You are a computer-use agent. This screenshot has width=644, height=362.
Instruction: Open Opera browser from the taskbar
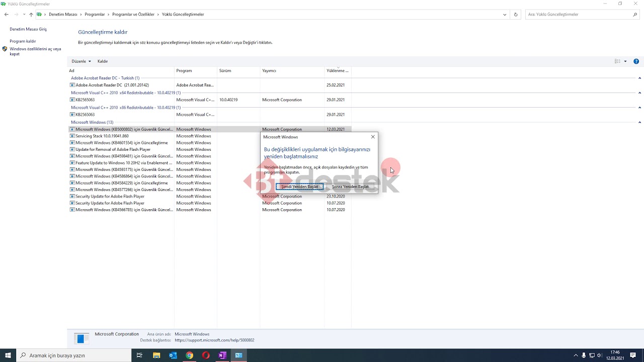pyautogui.click(x=206, y=355)
